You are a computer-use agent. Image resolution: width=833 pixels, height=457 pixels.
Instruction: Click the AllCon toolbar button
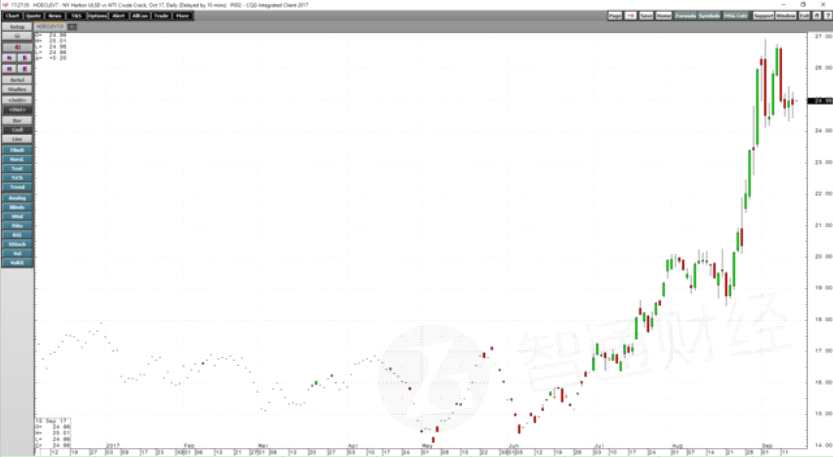point(140,16)
